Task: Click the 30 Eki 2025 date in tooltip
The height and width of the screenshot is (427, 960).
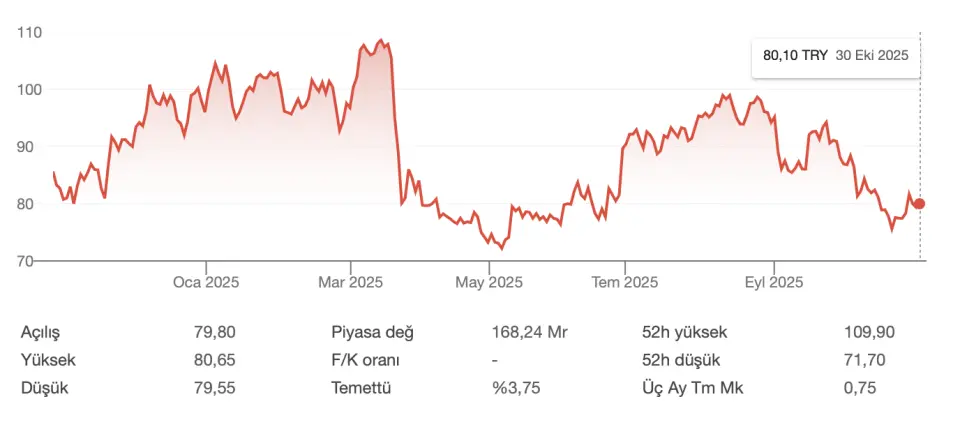Action: (872, 56)
